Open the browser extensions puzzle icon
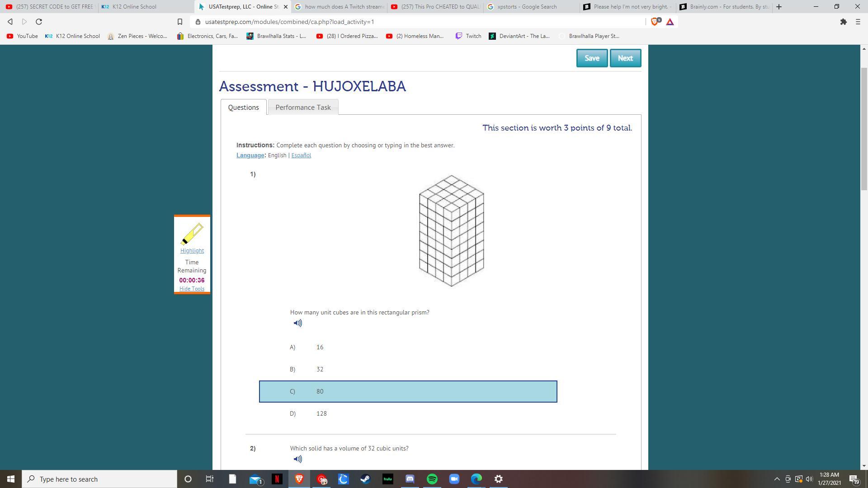Screen dimensions: 868x488 [843, 22]
